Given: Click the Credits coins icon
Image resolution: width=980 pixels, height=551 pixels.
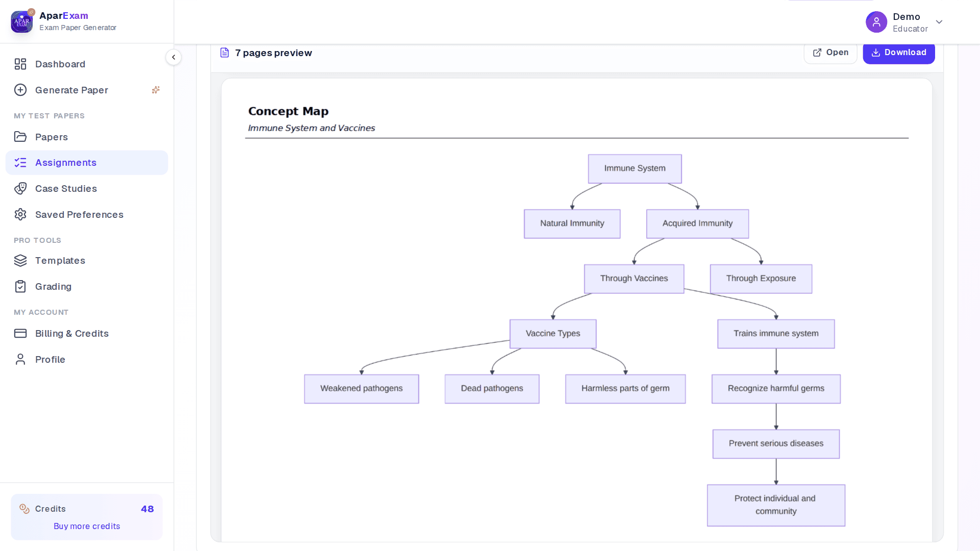Looking at the screenshot, I should pyautogui.click(x=24, y=509).
